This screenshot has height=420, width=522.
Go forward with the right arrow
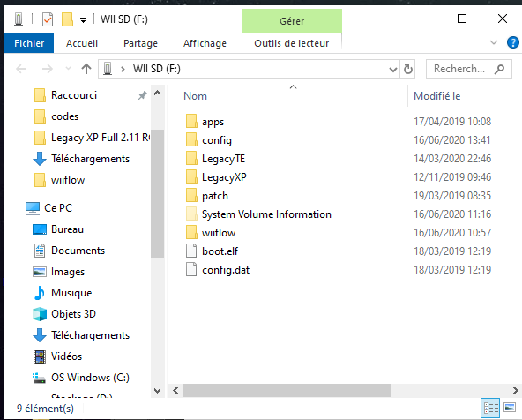click(x=48, y=69)
